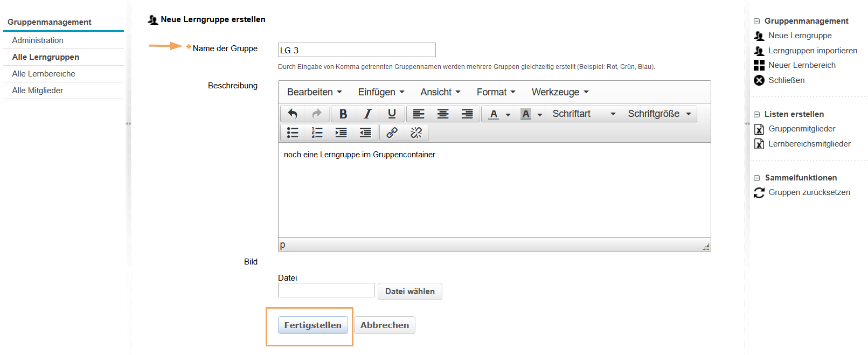Open the Lernbereichsmitglieder list link
The width and height of the screenshot is (868, 355).
coord(809,144)
